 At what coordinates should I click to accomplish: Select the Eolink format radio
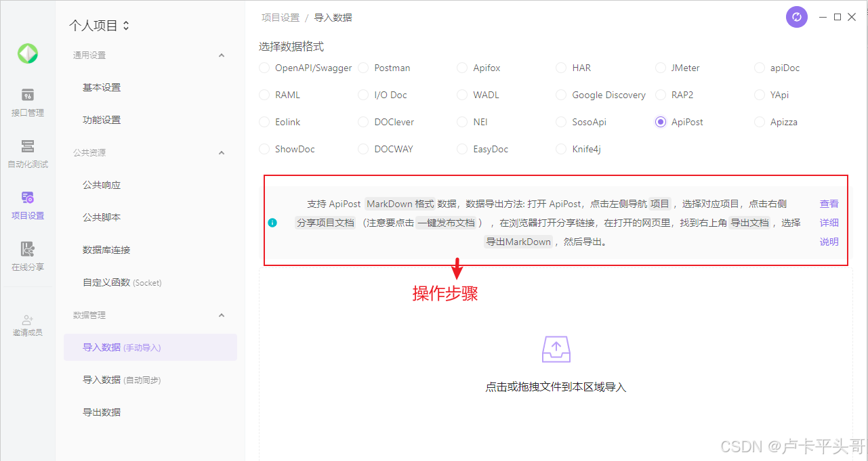tap(264, 122)
